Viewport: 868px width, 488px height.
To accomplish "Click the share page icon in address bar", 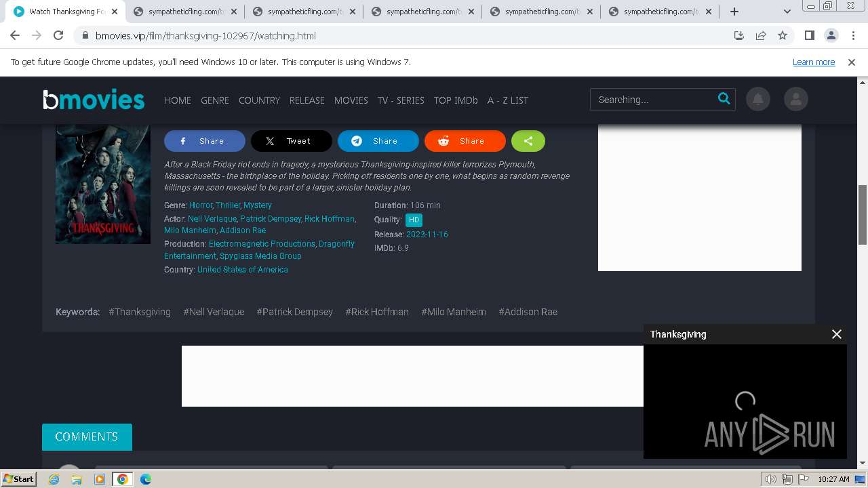I will (x=761, y=36).
